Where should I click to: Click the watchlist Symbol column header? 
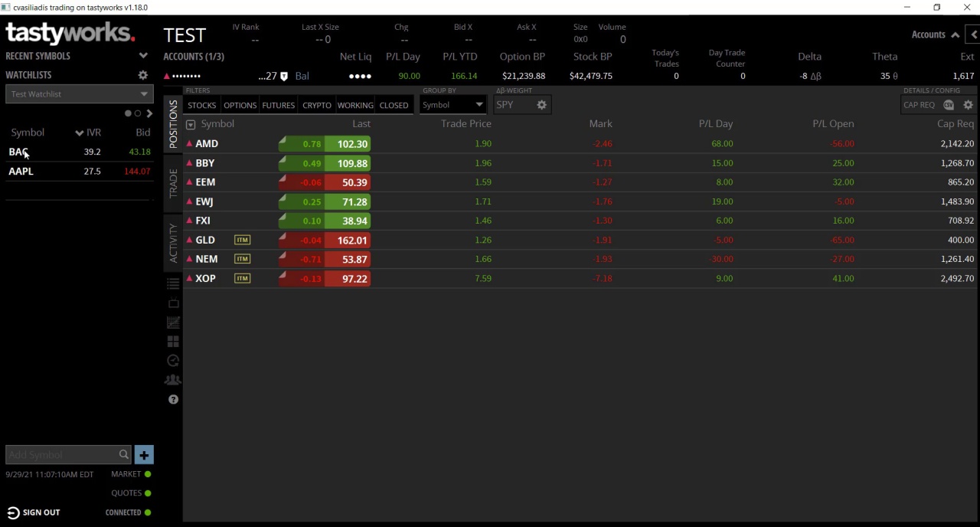(28, 133)
